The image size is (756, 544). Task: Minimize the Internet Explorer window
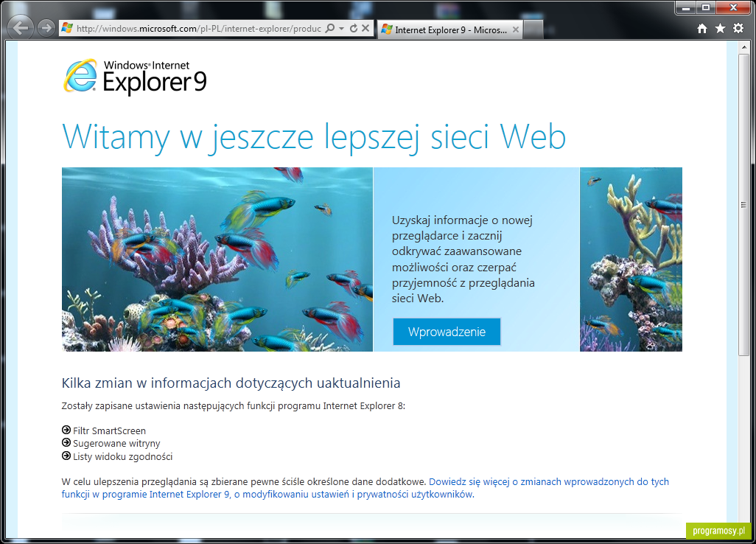click(685, 7)
